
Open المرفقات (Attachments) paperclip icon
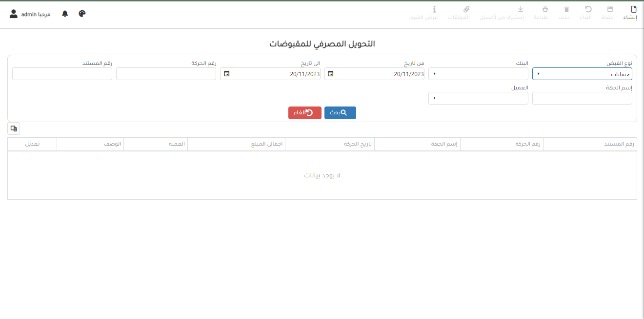tap(466, 9)
